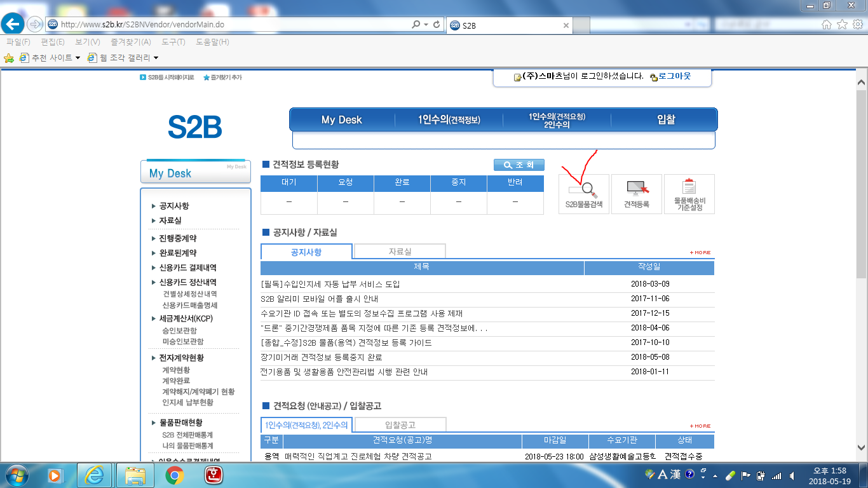Open 도구(T) menu
The width and height of the screenshot is (868, 488).
coord(173,42)
